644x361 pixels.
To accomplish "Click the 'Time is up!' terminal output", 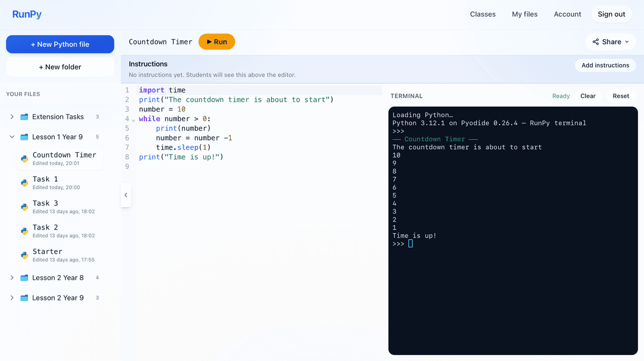I will click(x=414, y=235).
